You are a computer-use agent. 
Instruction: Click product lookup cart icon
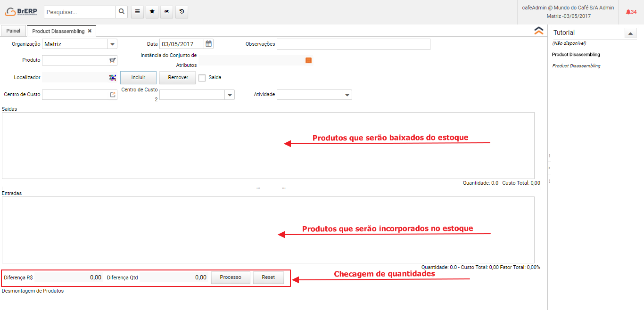(112, 60)
